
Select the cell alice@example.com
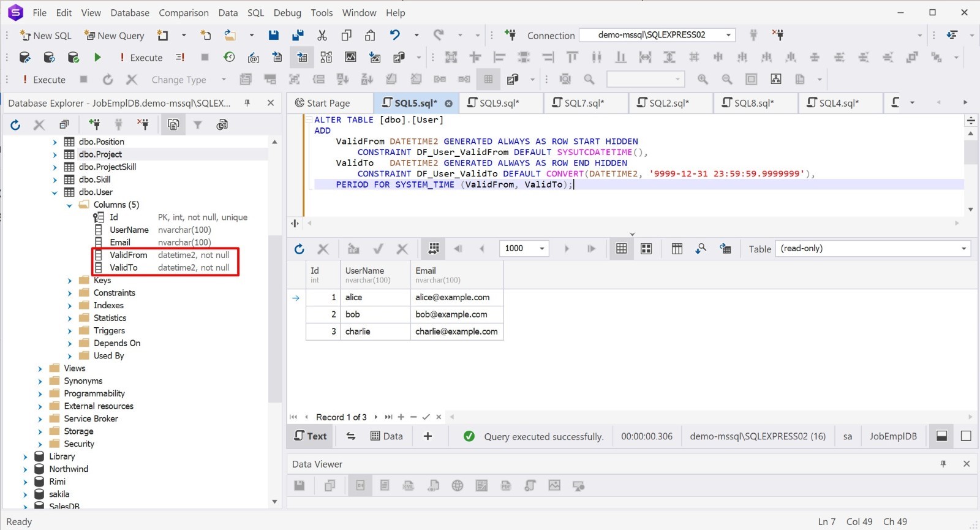457,298
